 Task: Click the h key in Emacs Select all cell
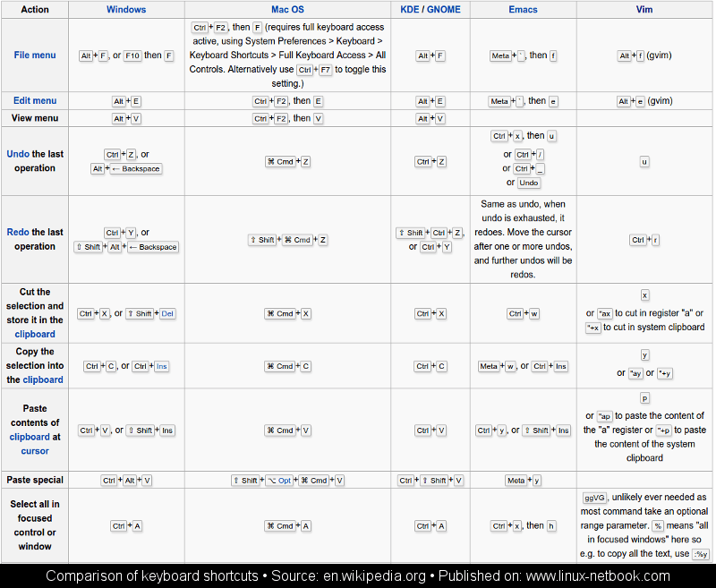pyautogui.click(x=551, y=526)
